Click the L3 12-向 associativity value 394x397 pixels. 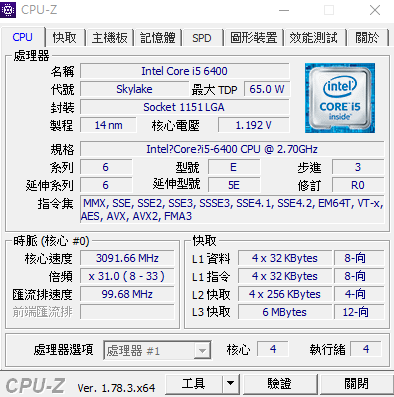pyautogui.click(x=359, y=312)
